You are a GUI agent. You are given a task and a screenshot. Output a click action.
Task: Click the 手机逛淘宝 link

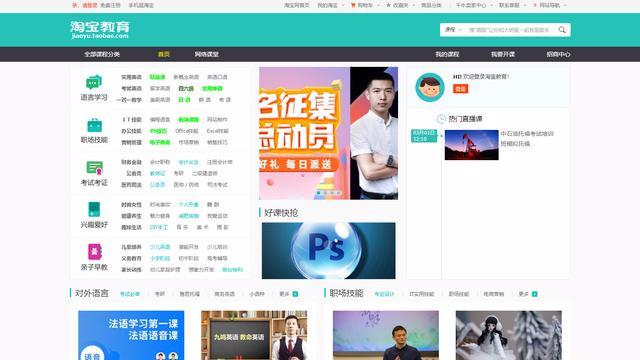pyautogui.click(x=141, y=5)
